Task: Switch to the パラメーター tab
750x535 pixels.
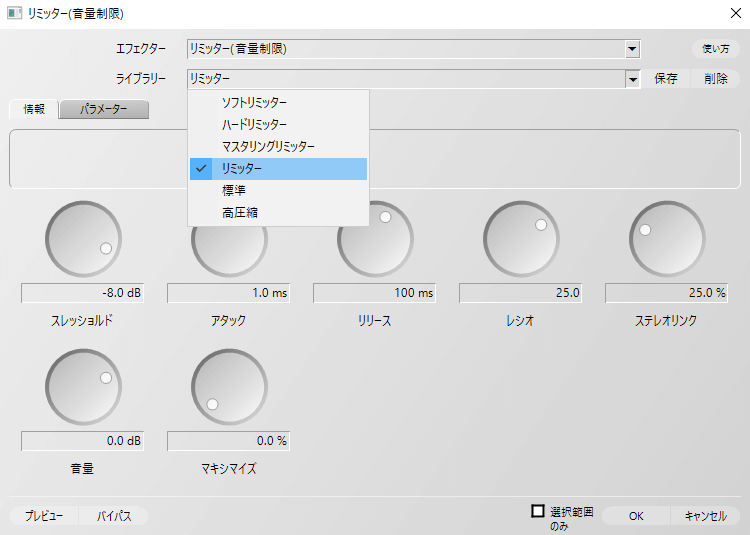Action: click(104, 110)
